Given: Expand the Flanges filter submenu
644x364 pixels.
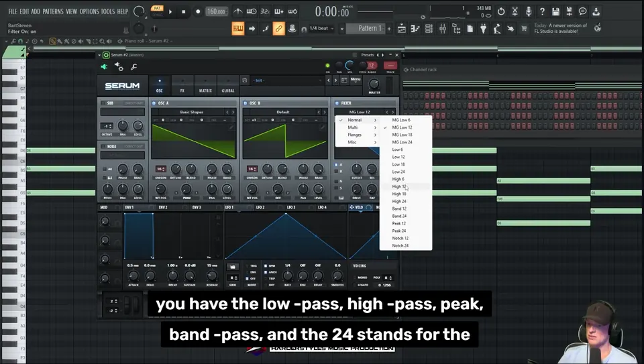Looking at the screenshot, I should [x=357, y=135].
